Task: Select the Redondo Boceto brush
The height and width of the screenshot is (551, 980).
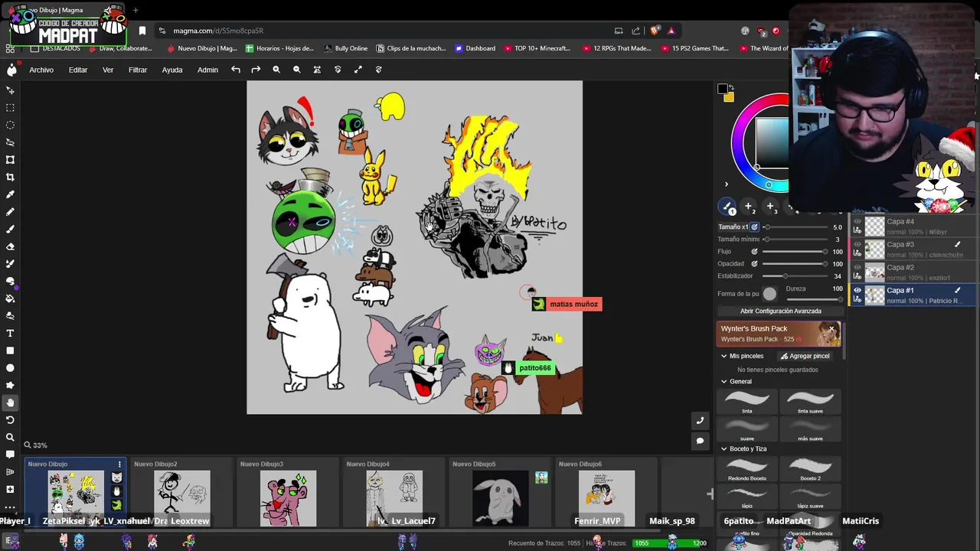Action: (747, 469)
